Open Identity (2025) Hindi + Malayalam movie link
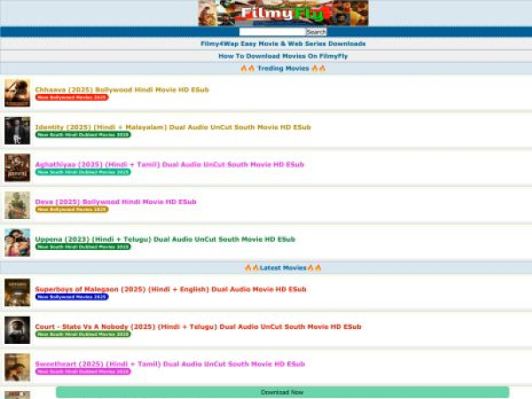The width and height of the screenshot is (532, 399). point(173,127)
